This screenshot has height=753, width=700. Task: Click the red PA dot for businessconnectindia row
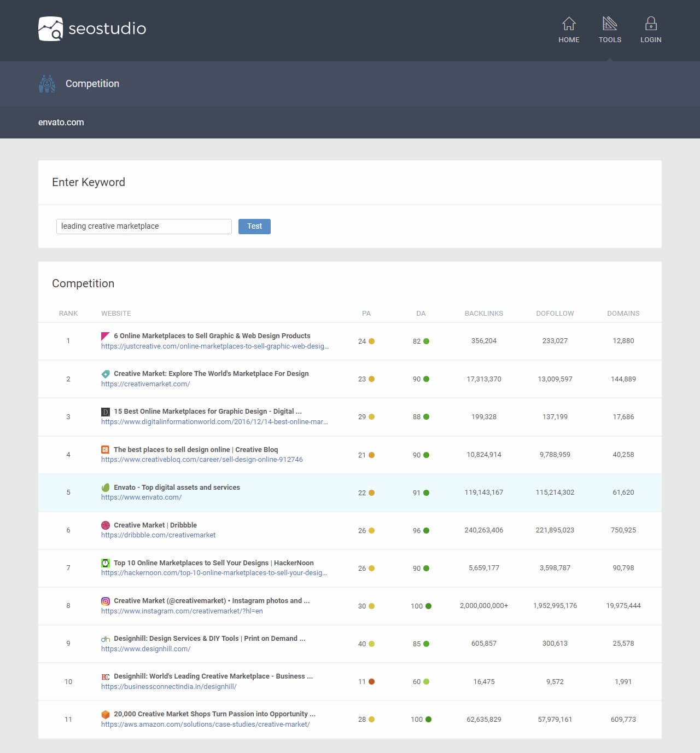372,682
